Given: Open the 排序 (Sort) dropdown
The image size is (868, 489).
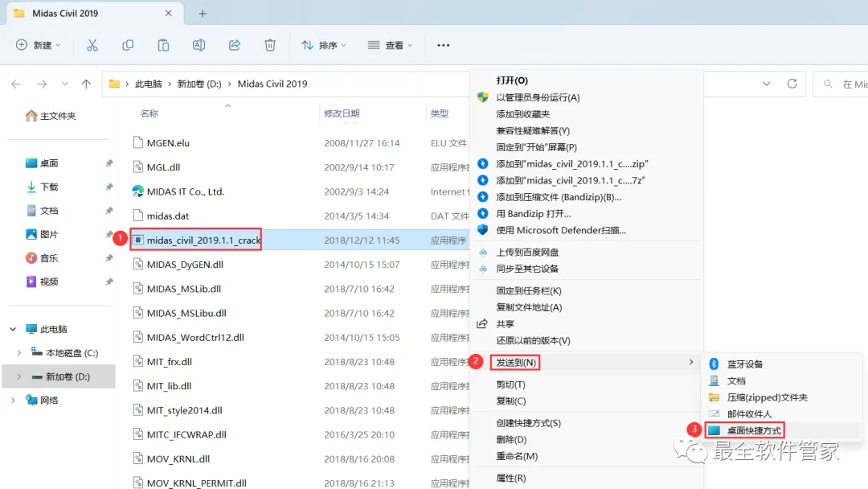Looking at the screenshot, I should tap(324, 45).
